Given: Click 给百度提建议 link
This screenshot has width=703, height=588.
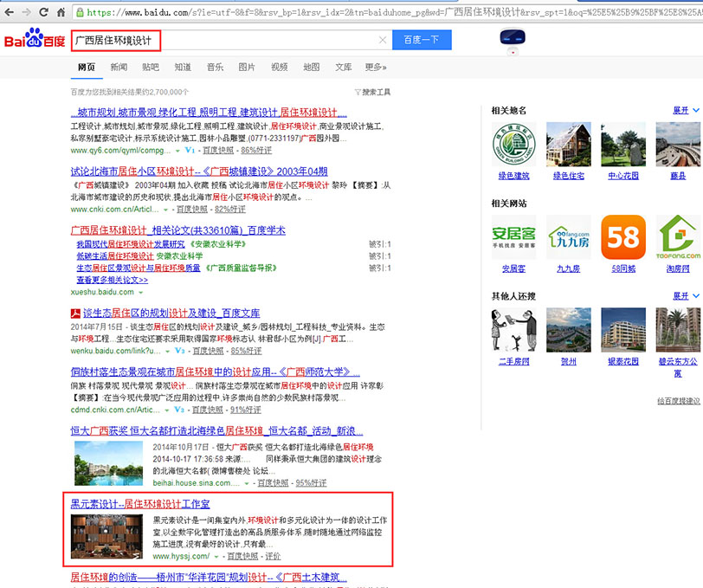Looking at the screenshot, I should click(679, 401).
